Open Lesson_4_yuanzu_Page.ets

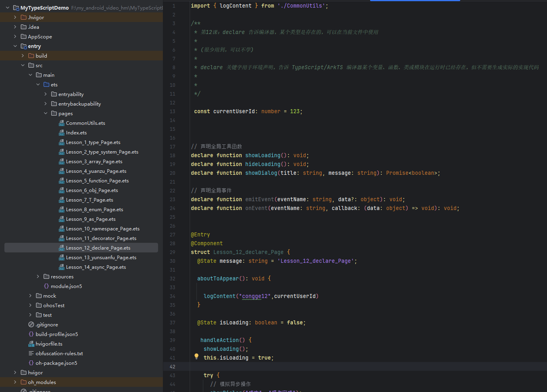pos(96,171)
